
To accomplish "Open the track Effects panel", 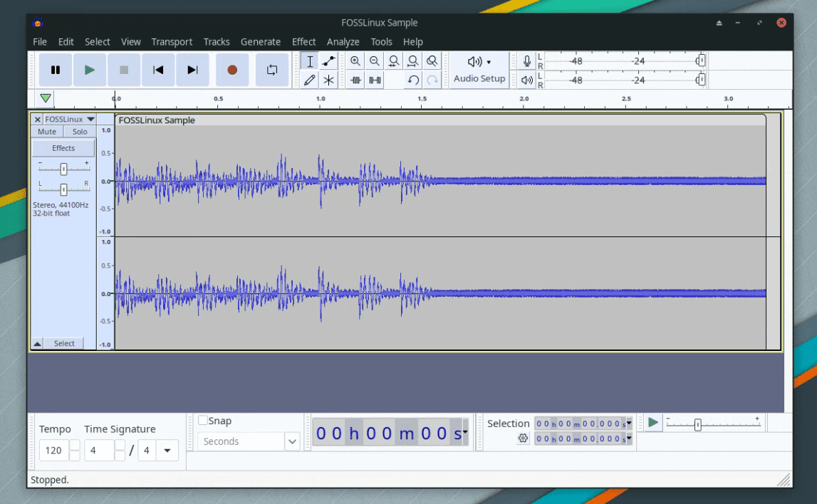I will coord(63,148).
